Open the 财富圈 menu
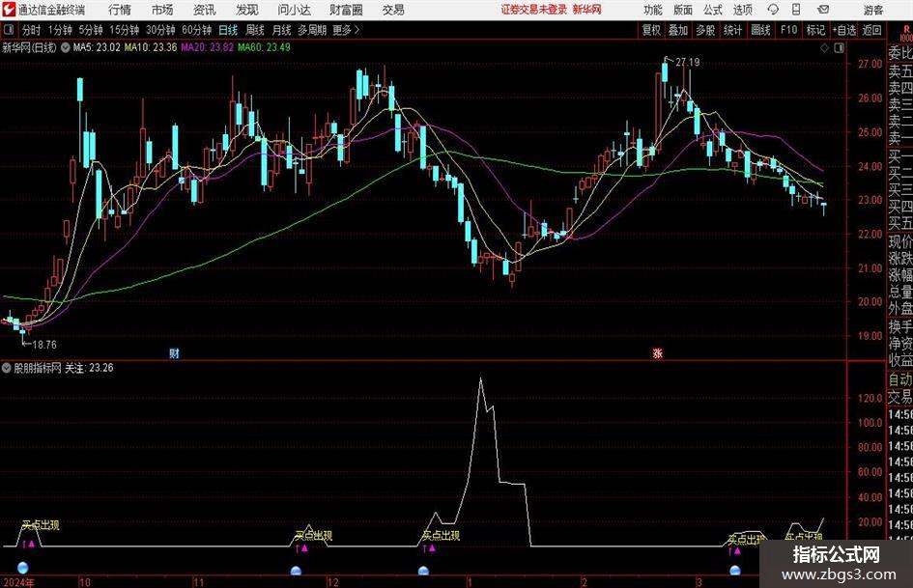Screen dimensions: 913x588 pyautogui.click(x=346, y=10)
